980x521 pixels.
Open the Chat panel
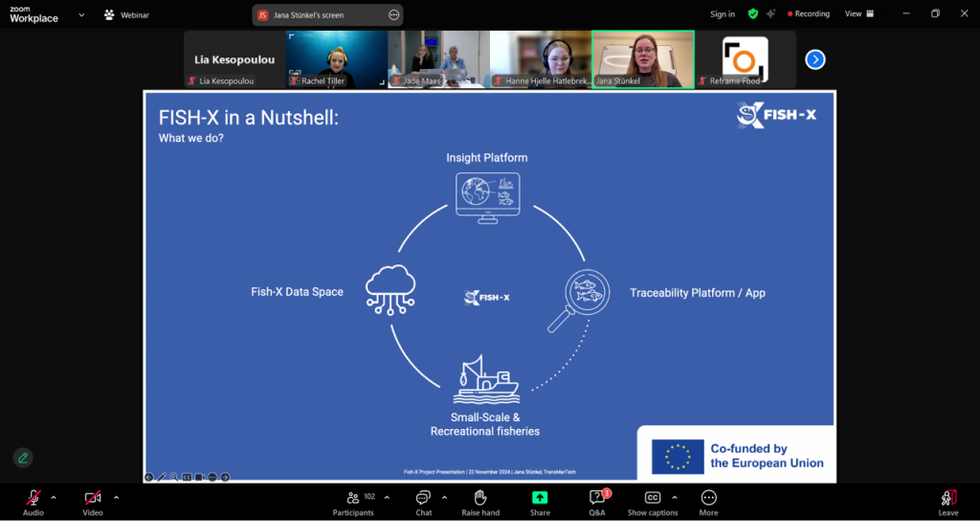(423, 503)
